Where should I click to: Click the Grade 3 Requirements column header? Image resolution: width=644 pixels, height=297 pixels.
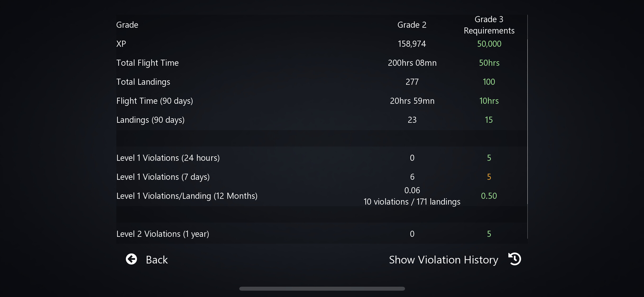point(489,25)
